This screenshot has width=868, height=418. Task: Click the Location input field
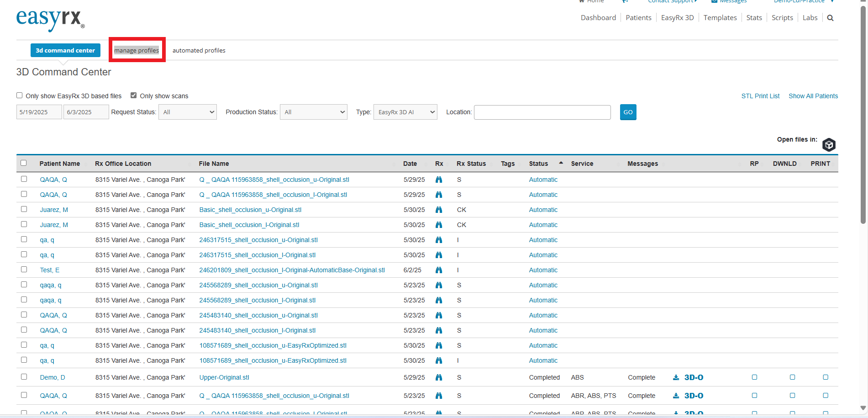[542, 112]
